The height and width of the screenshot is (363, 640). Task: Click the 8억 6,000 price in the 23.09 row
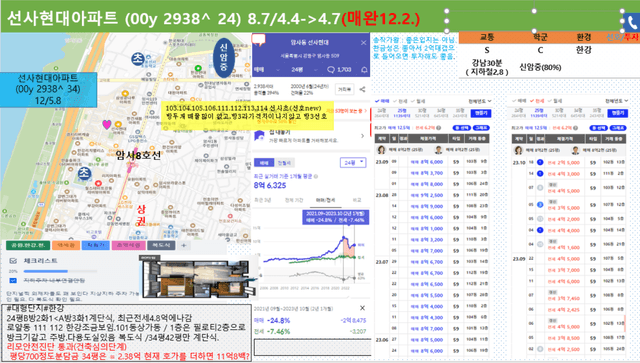tap(427, 162)
